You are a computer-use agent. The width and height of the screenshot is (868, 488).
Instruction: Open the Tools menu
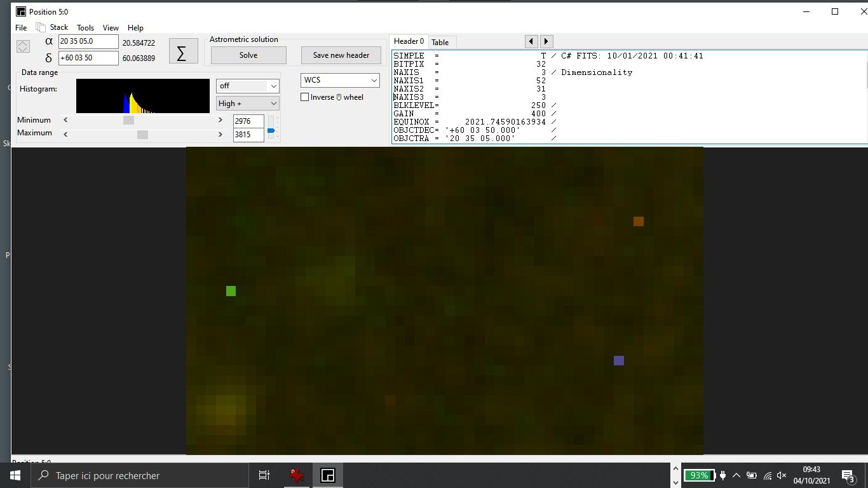(85, 28)
